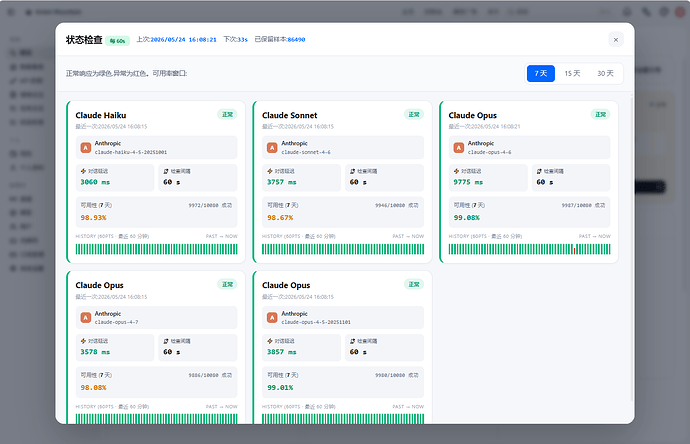
Task: Select the claude-opus-4-6 model ID text
Action: [x=489, y=152]
